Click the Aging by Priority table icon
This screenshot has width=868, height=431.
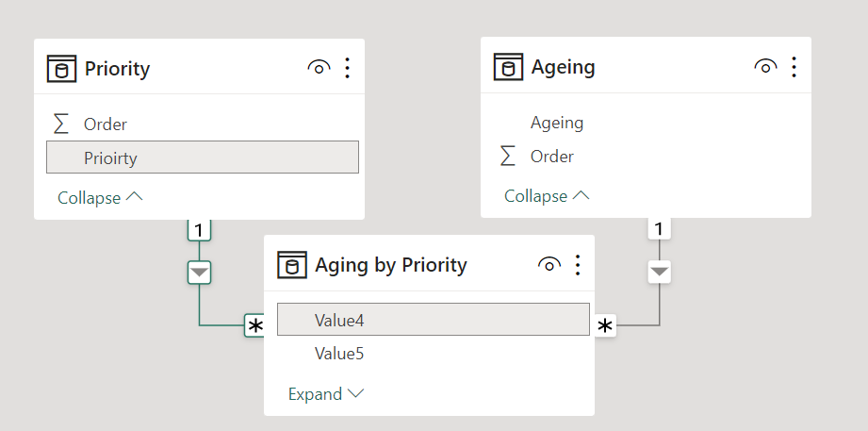pyautogui.click(x=291, y=265)
